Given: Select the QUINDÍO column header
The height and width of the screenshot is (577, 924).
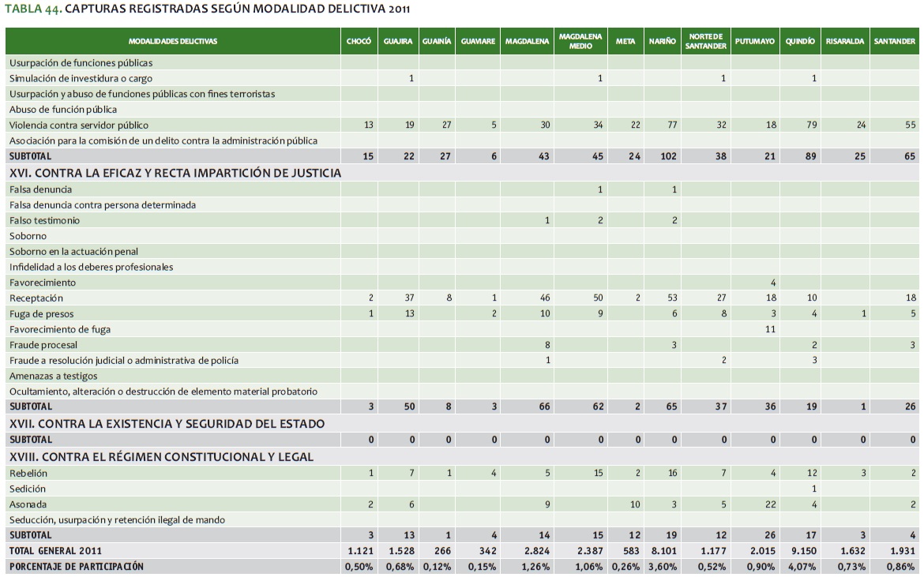Looking at the screenshot, I should (x=800, y=41).
